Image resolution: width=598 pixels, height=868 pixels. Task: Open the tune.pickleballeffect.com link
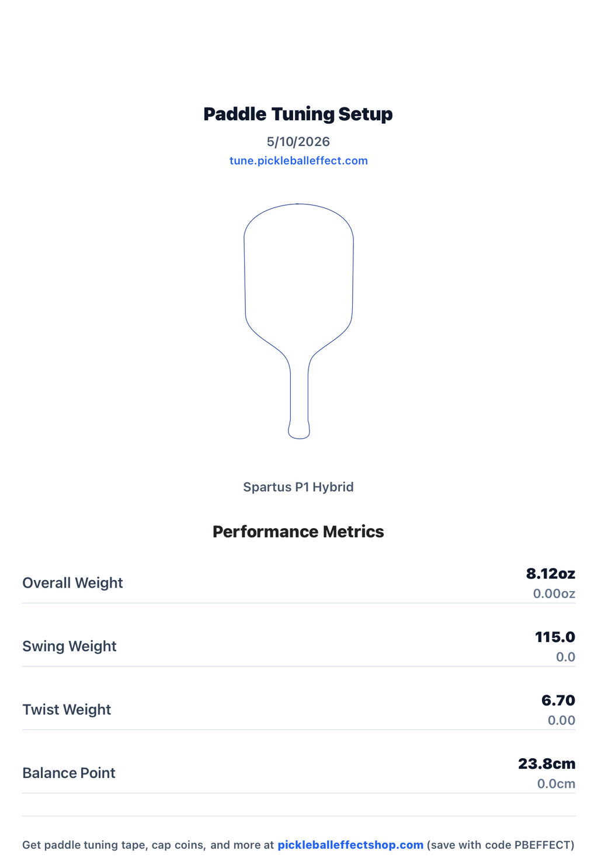[x=298, y=161]
